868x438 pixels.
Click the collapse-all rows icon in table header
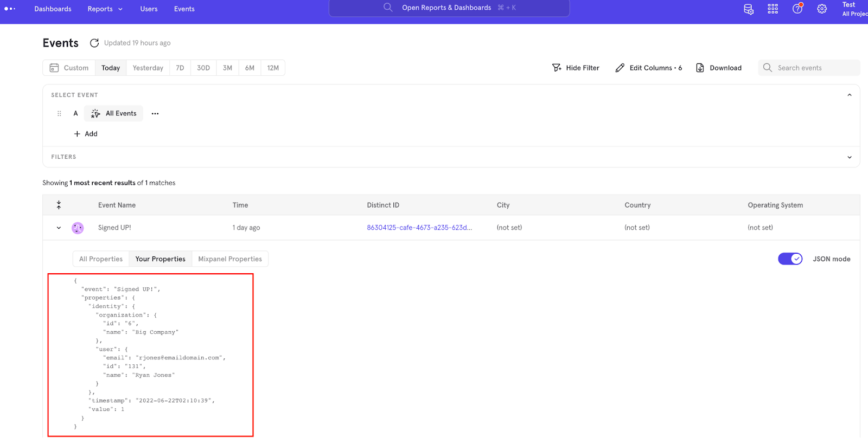click(59, 205)
